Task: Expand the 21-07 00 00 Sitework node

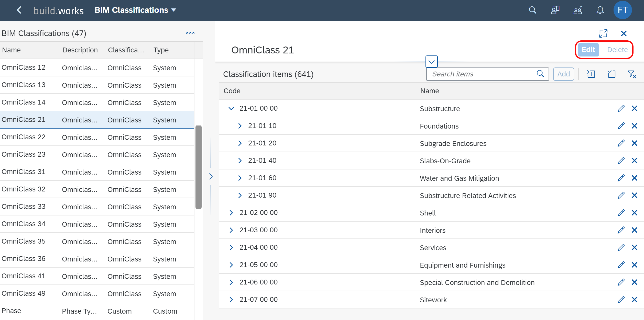Action: click(x=231, y=300)
